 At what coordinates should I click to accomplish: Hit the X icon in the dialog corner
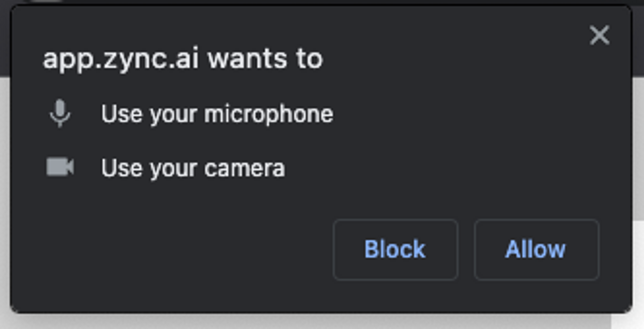click(x=599, y=35)
